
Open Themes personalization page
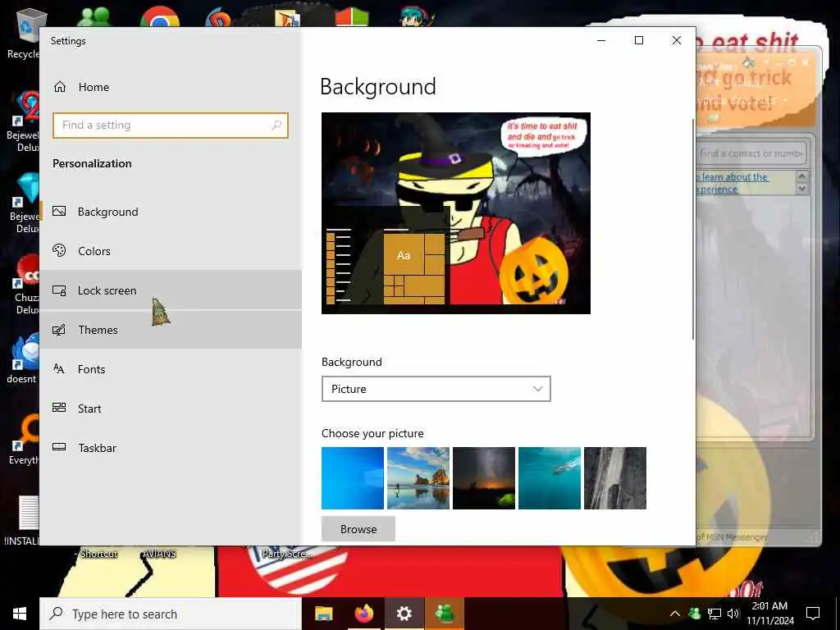(x=171, y=330)
